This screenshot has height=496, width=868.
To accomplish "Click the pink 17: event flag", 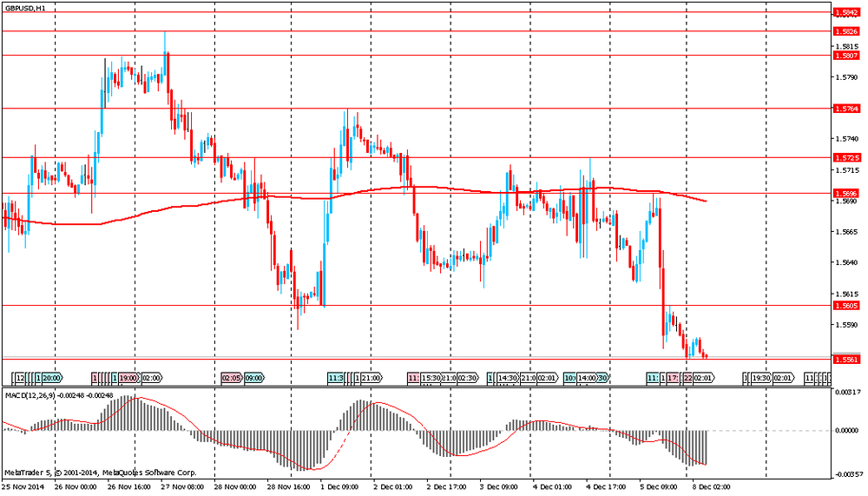I will 673,379.
